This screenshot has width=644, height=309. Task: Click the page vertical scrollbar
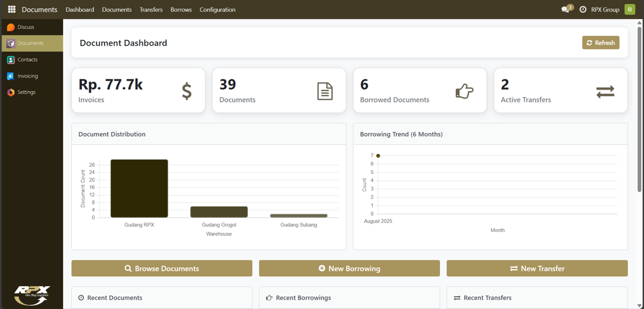[640, 107]
